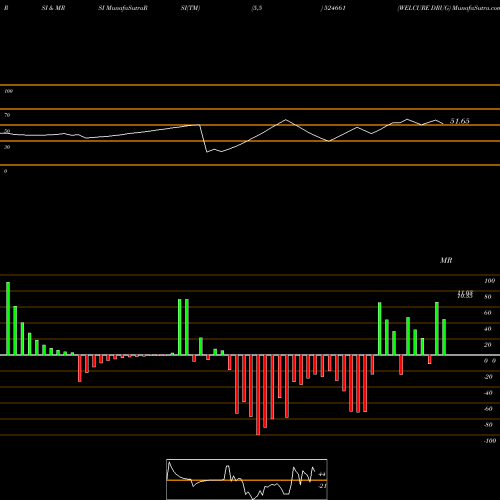Image resolution: width=500 pixels, height=500 pixels.
Task: Click the 'SI MunafaSutraR' header text
Action: [x=123, y=8]
